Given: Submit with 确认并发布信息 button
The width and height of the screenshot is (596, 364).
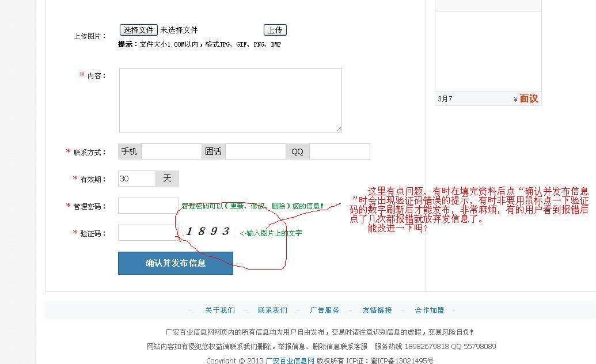Looking at the screenshot, I should tap(176, 263).
